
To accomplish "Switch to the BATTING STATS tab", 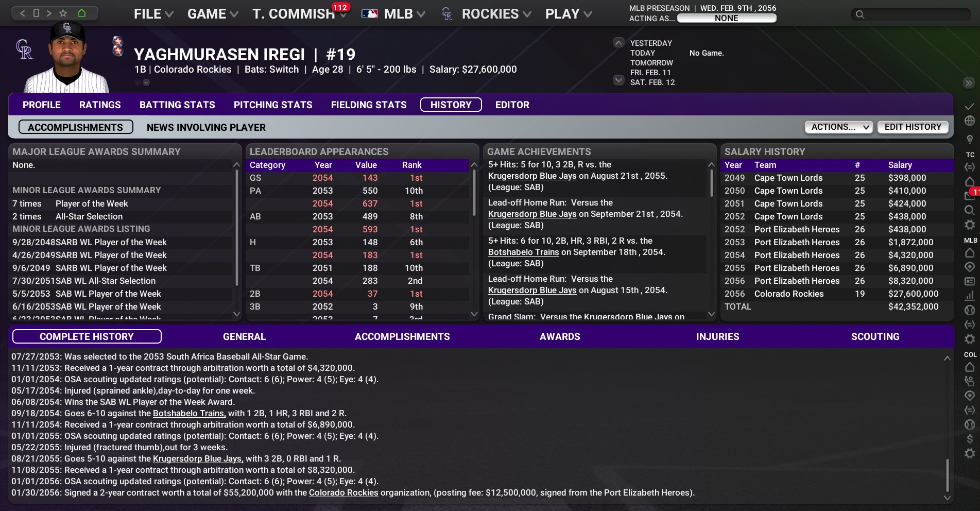I will pos(177,105).
